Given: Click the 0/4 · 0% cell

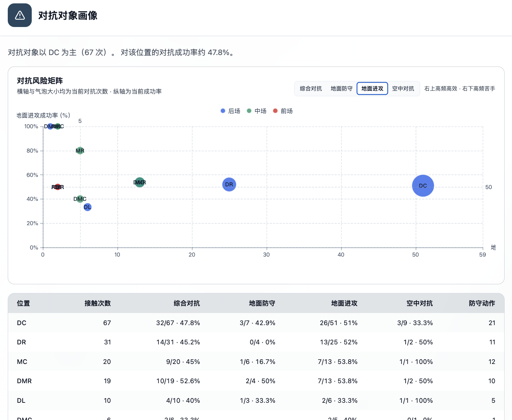Looking at the screenshot, I should [x=262, y=342].
